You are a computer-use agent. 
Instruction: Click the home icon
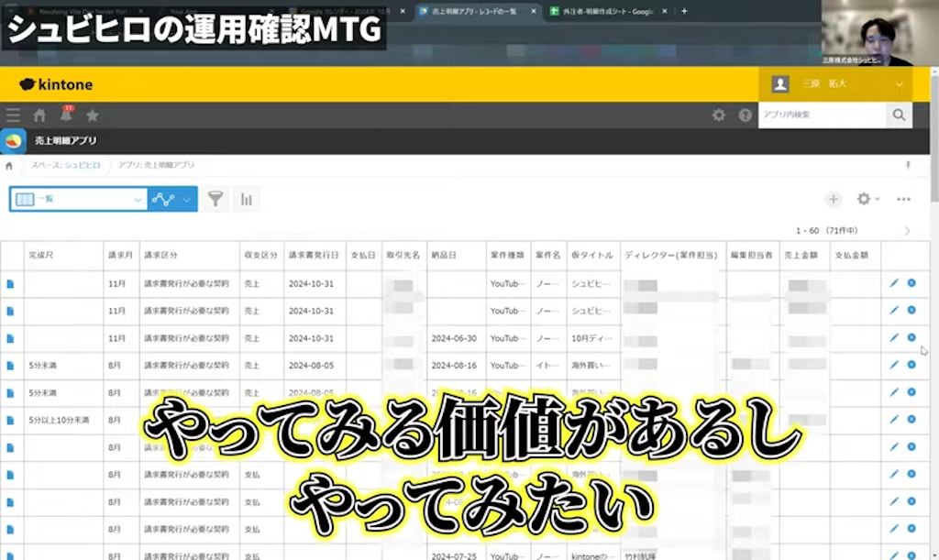[39, 115]
